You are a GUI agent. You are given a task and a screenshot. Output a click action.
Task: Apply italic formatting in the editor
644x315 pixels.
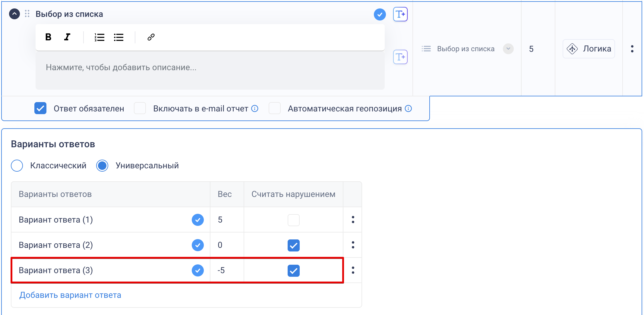67,37
